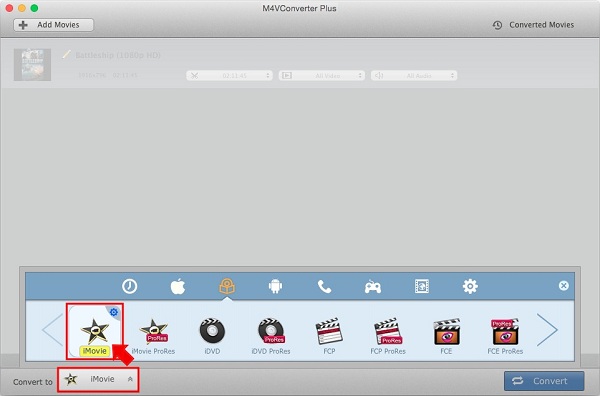Click the Battleship (1080p HD) title

tap(118, 55)
